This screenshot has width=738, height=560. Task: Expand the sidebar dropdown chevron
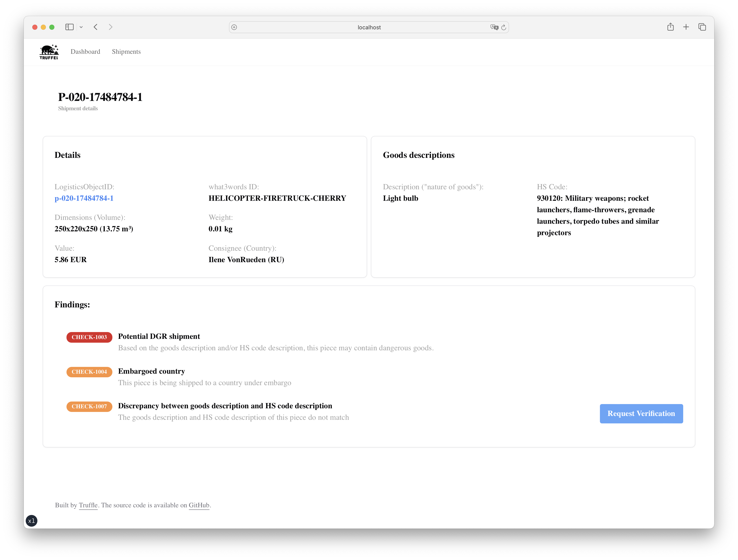81,27
